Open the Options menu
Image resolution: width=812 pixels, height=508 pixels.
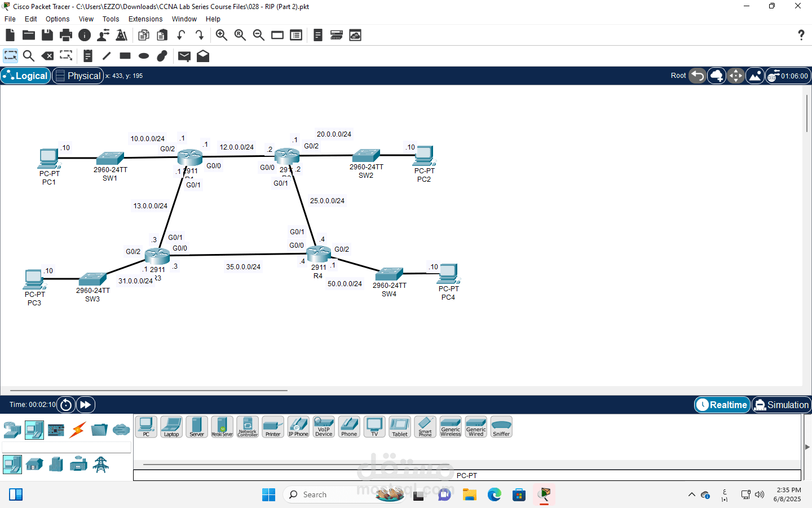pos(58,19)
